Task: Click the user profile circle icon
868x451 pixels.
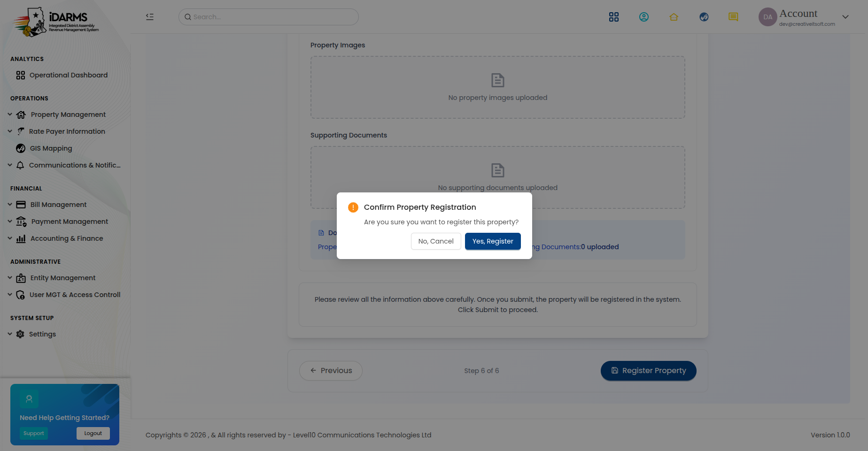Action: tap(643, 17)
